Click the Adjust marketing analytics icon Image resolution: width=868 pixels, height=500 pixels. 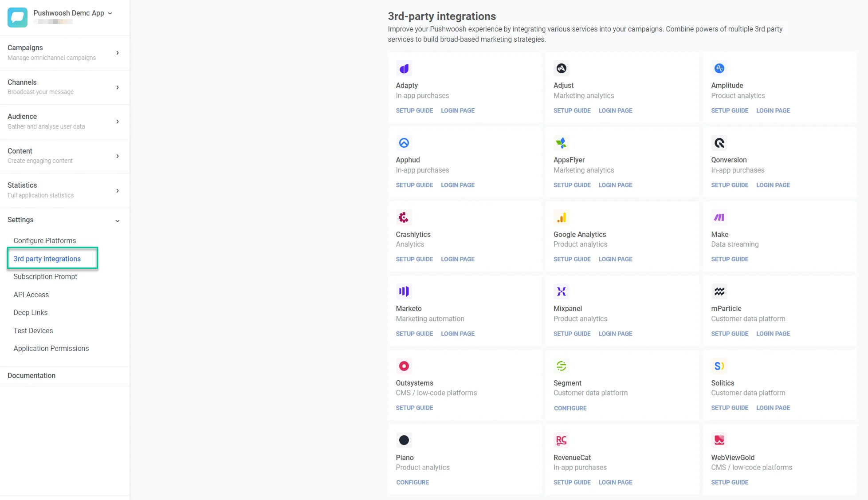tap(561, 68)
